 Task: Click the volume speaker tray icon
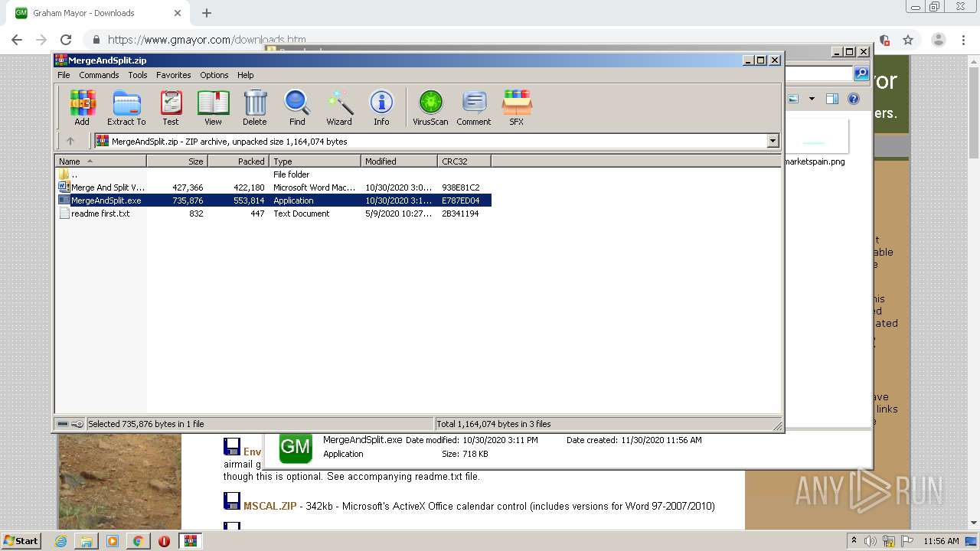(x=871, y=541)
